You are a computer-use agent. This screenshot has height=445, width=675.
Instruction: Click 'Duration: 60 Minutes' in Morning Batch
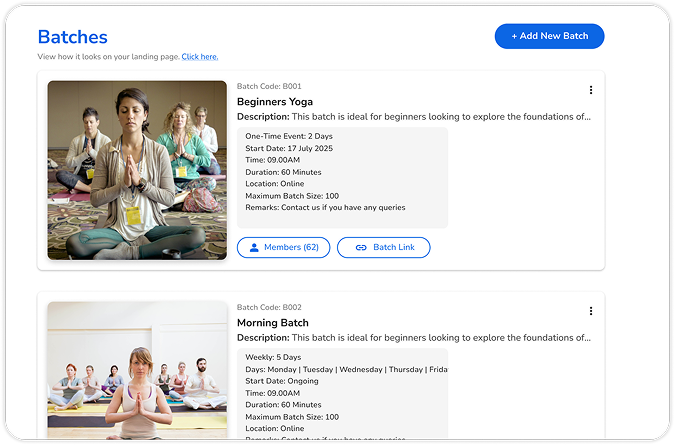tap(283, 405)
